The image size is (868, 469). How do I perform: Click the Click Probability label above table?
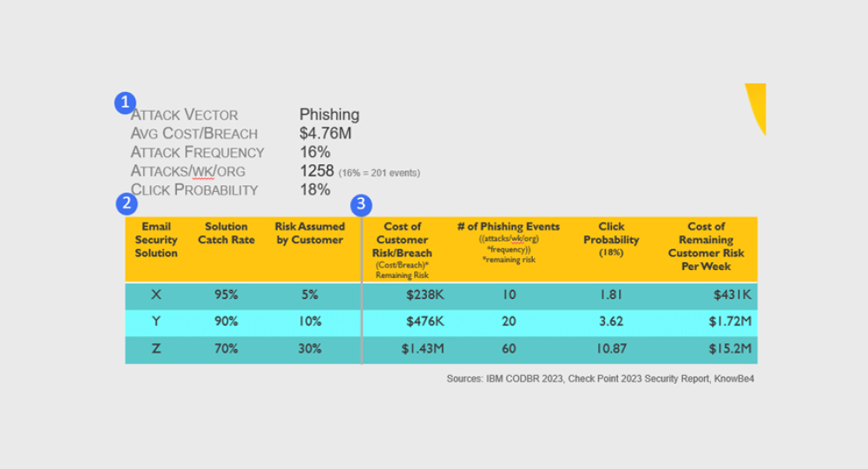[x=194, y=190]
